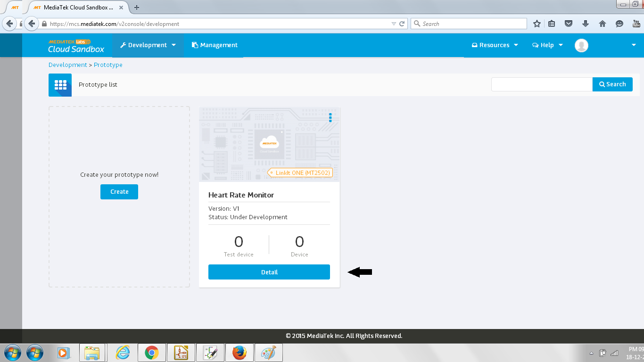Open Windows Media Player from taskbar
Image resolution: width=644 pixels, height=362 pixels.
point(63,353)
